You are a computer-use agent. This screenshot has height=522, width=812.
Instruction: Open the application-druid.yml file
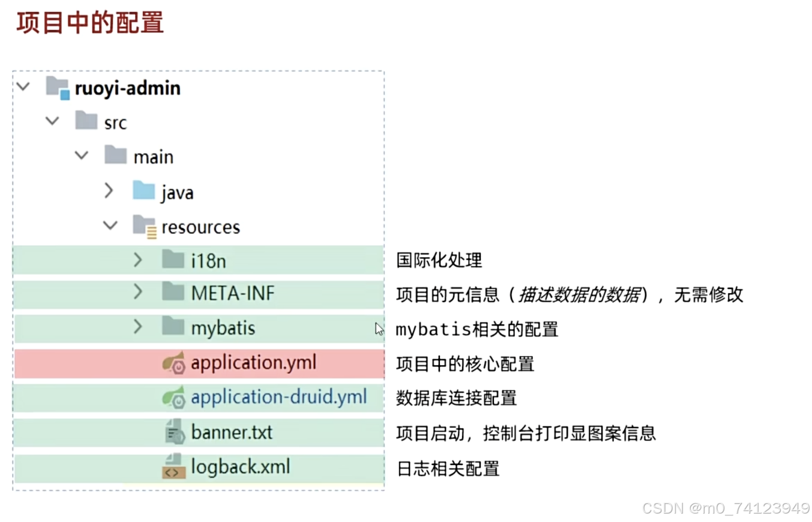(279, 397)
